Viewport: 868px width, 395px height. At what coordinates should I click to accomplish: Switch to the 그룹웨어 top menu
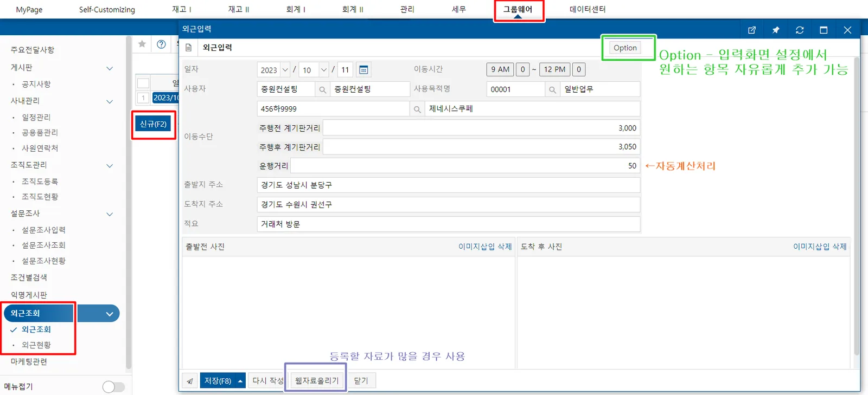click(x=518, y=10)
